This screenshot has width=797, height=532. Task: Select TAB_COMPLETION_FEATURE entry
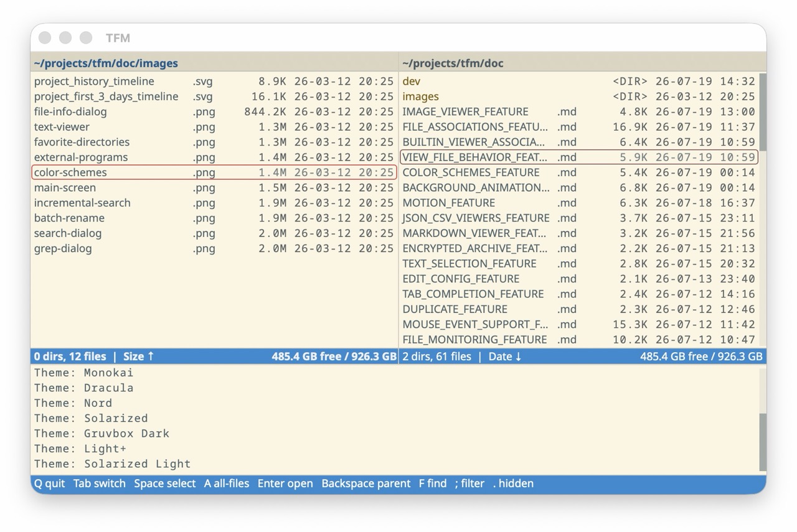pyautogui.click(x=579, y=294)
